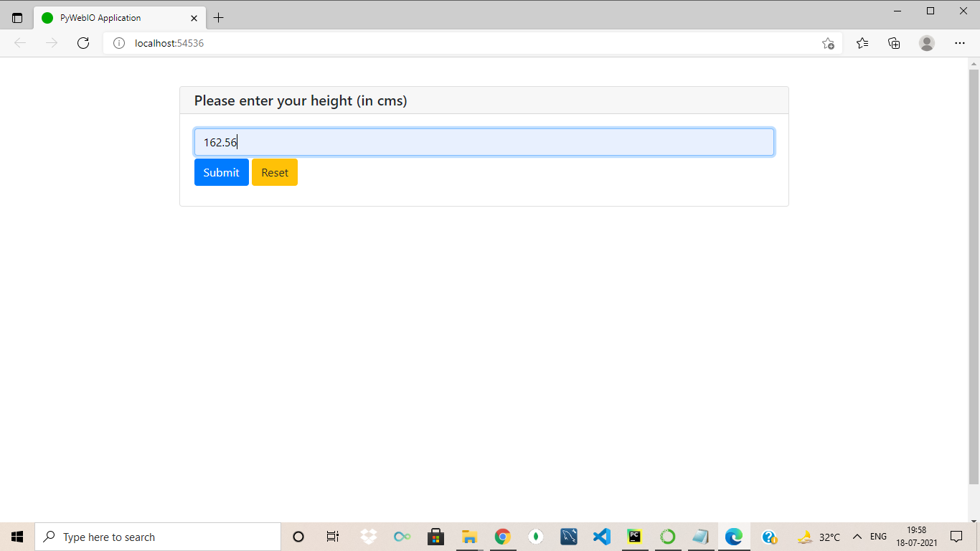The width and height of the screenshot is (980, 551).
Task: Launch Google Chrome from the taskbar
Action: pyautogui.click(x=502, y=537)
